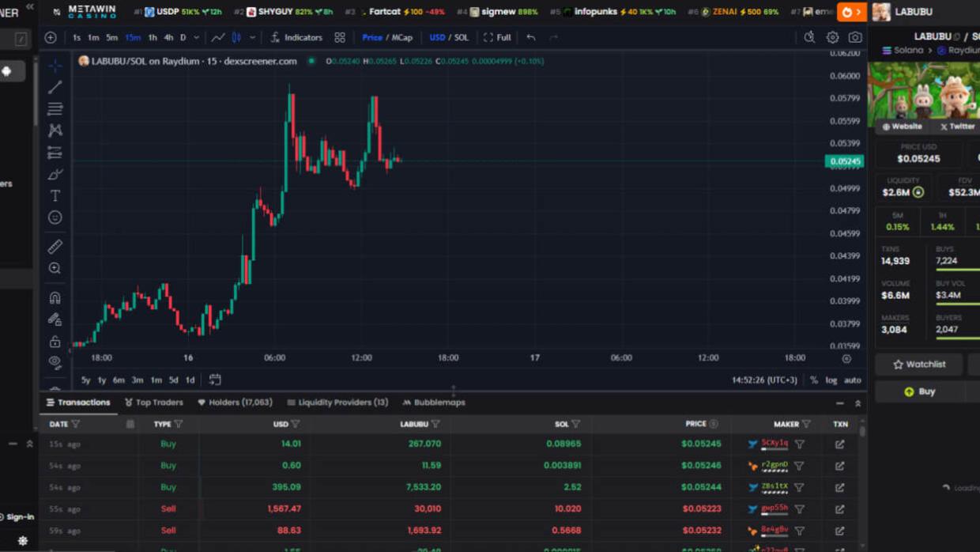Open the token Website link
The image size is (980, 552).
903,127
